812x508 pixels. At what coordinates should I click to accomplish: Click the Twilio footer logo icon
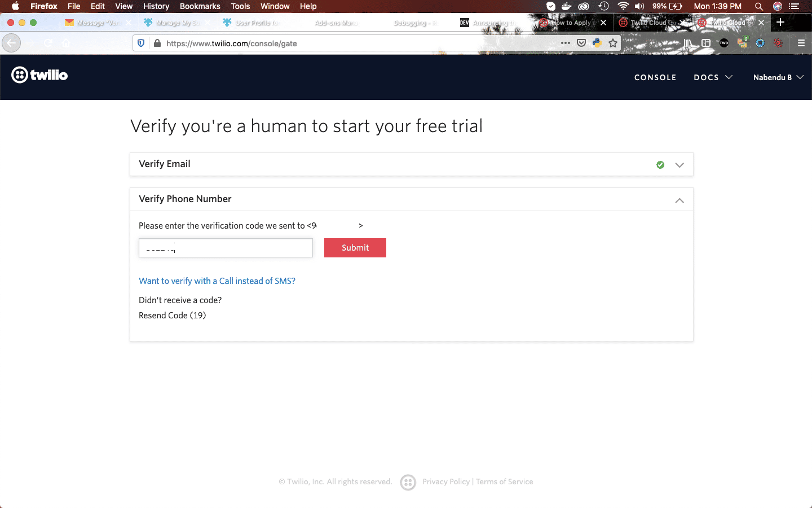(408, 482)
